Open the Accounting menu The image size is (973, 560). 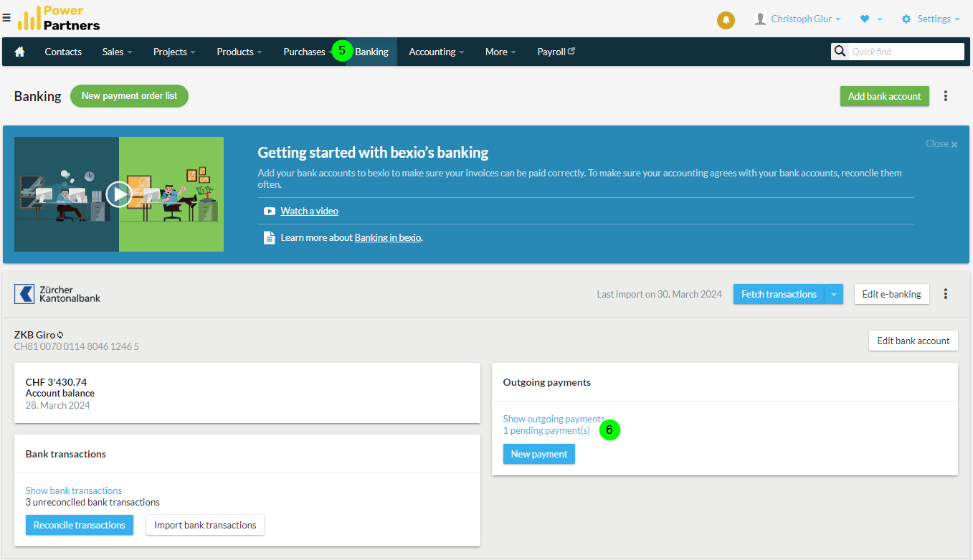pyautogui.click(x=437, y=52)
